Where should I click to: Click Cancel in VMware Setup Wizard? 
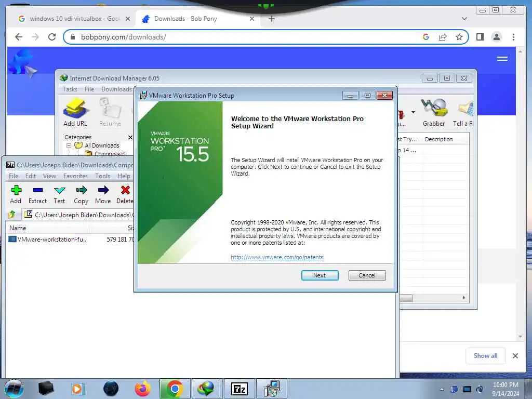click(367, 275)
